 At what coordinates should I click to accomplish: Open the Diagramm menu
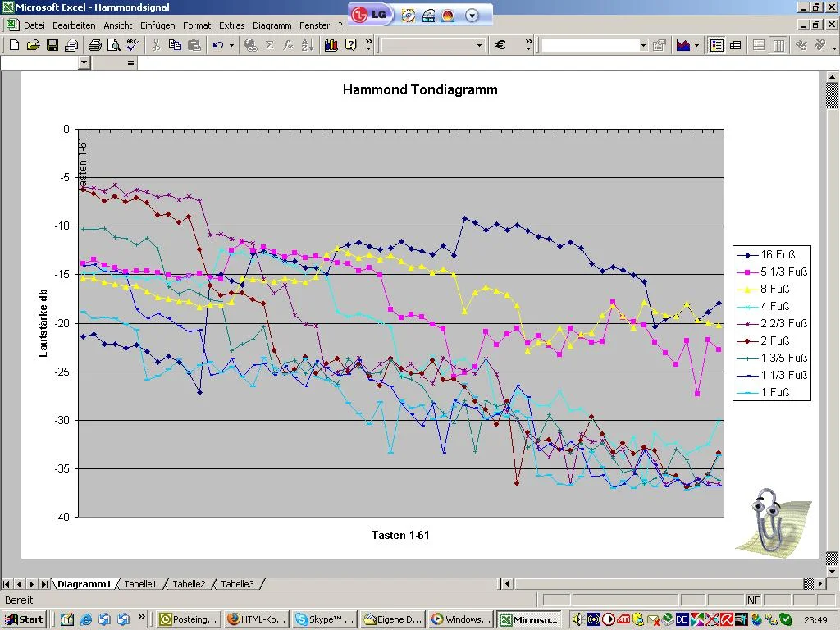pyautogui.click(x=272, y=25)
